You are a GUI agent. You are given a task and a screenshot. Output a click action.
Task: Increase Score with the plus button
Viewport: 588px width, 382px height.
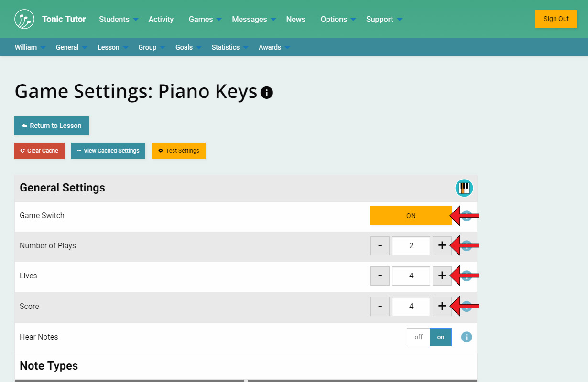[442, 307]
